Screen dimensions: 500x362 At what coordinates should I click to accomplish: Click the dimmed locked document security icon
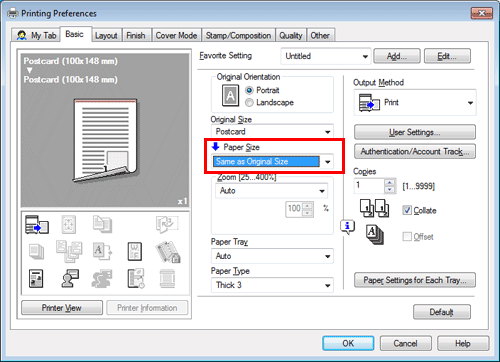pyautogui.click(x=168, y=252)
